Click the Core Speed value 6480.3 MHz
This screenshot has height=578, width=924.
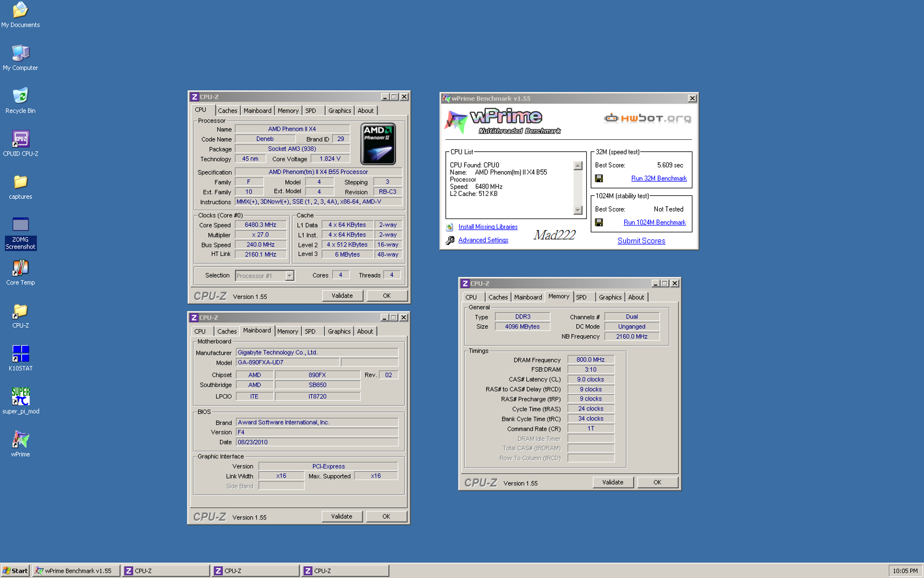[x=260, y=225]
